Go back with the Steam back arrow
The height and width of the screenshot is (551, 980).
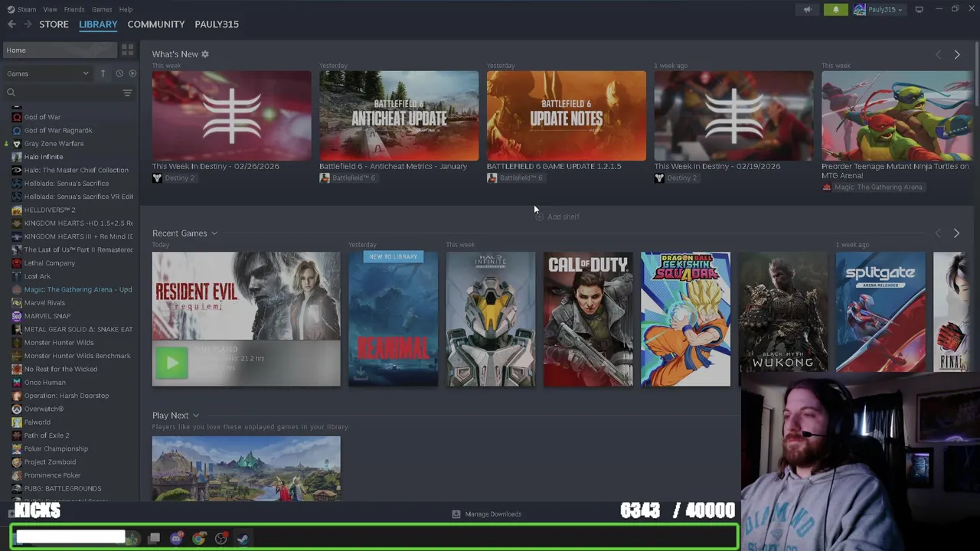point(11,24)
